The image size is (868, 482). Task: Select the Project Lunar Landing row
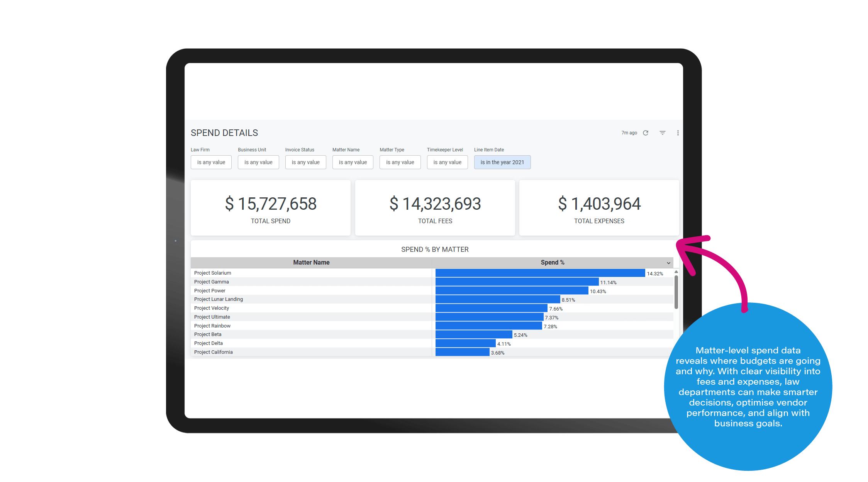point(219,299)
